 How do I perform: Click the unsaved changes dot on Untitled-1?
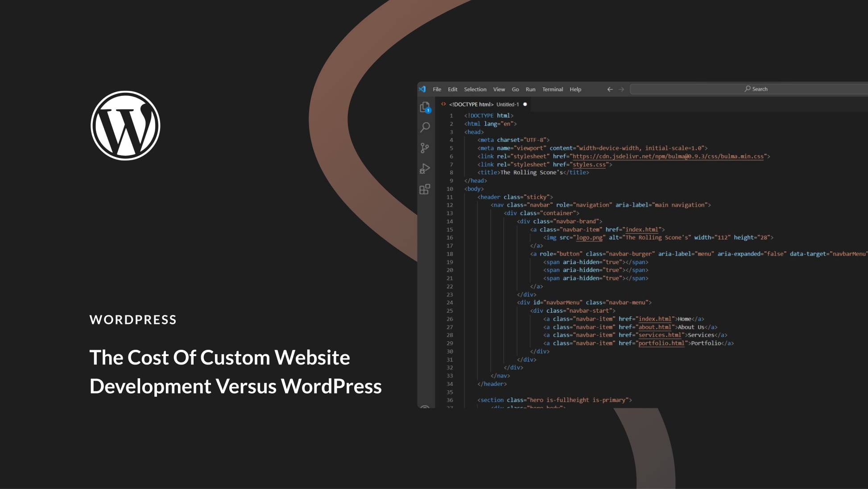coord(524,104)
